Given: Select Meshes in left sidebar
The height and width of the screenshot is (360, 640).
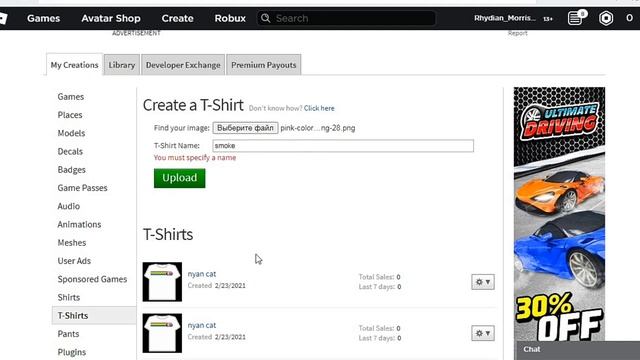Looking at the screenshot, I should pos(72,242).
